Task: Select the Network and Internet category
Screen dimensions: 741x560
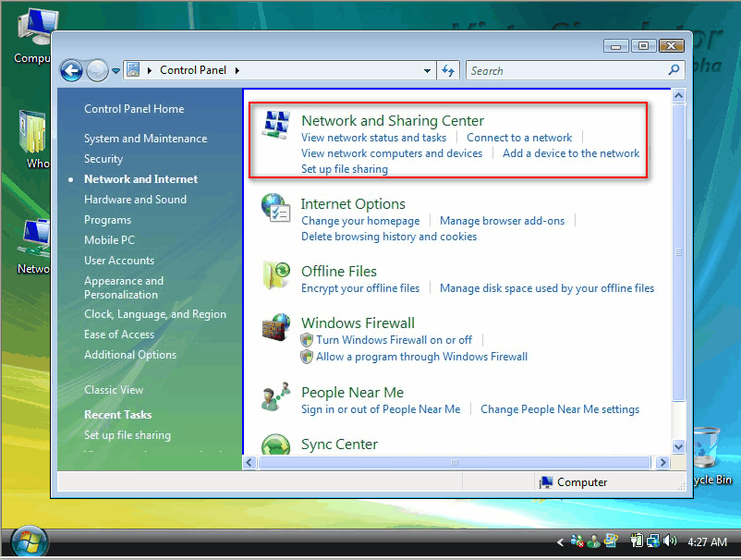Action: point(140,178)
